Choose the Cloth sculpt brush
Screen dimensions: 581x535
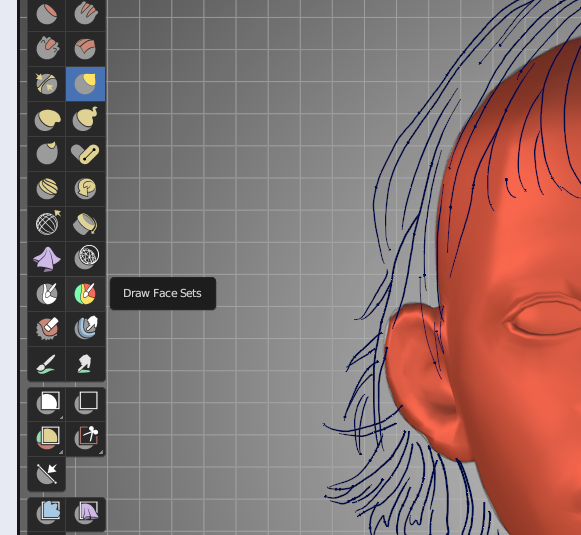[47, 258]
